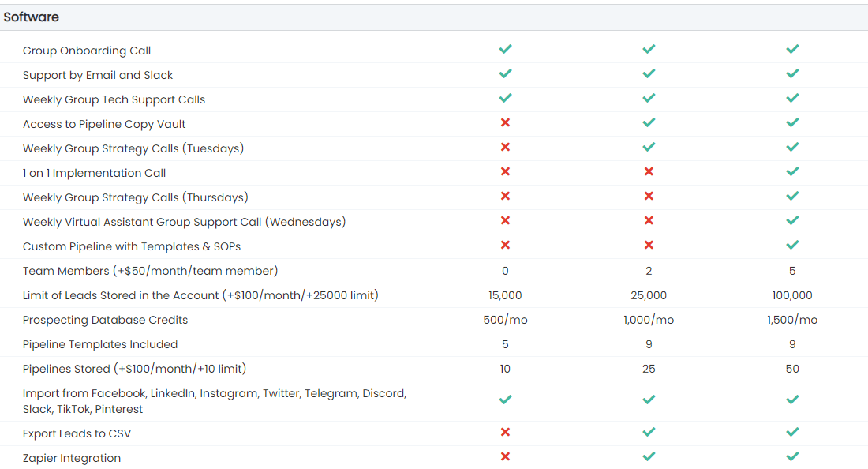This screenshot has height=469, width=868.
Task: Click the Support by Email and Slack label
Action: (x=98, y=75)
